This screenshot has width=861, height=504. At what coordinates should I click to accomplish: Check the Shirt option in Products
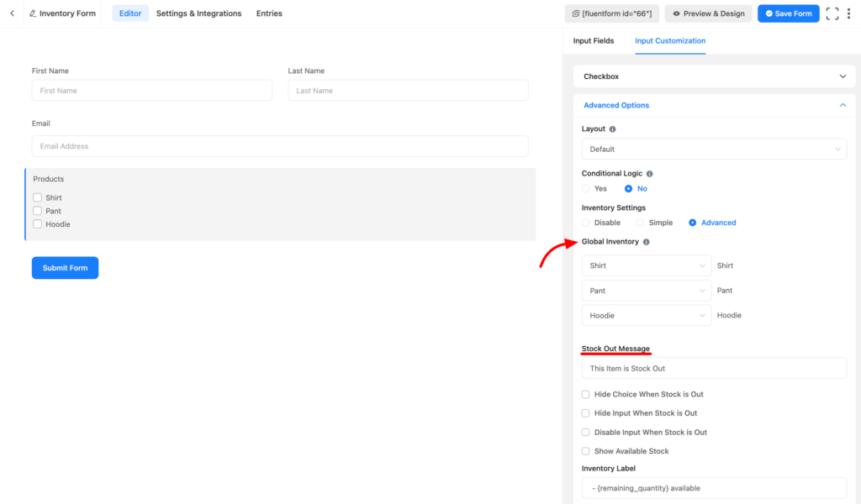pyautogui.click(x=37, y=197)
